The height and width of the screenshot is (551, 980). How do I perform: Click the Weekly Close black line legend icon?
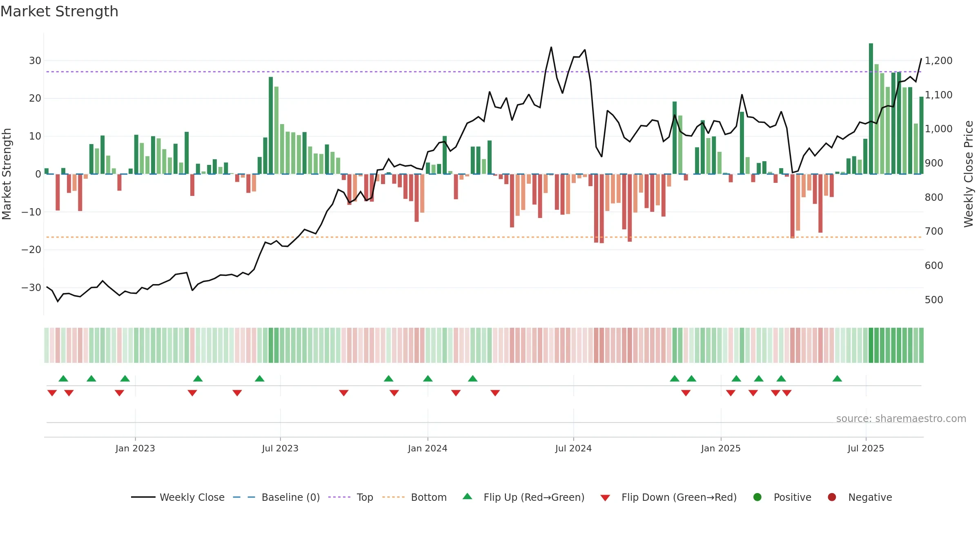(x=143, y=497)
